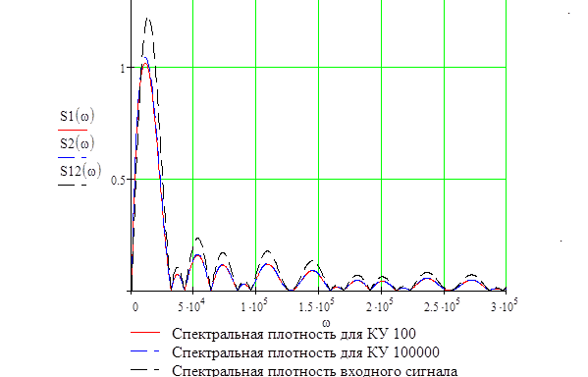
Task: Click the 2·10^5 x-axis tick label
Action: click(380, 305)
